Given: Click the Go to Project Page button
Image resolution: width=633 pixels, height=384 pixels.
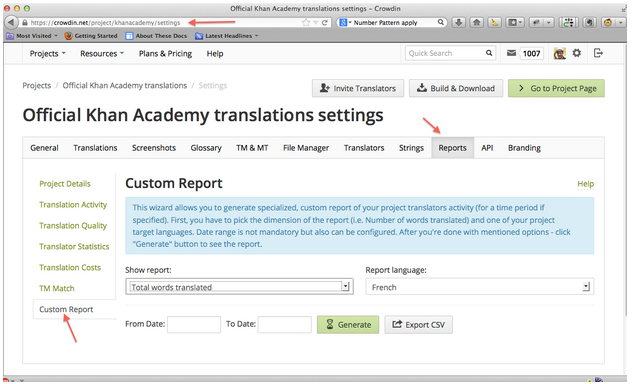Looking at the screenshot, I should point(556,88).
